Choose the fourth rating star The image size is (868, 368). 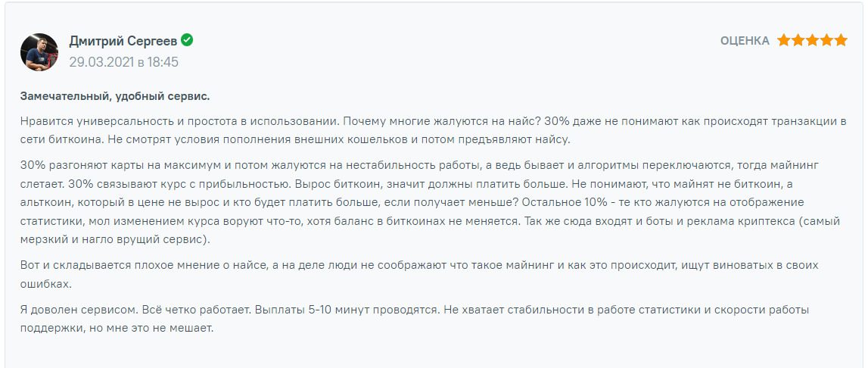826,40
